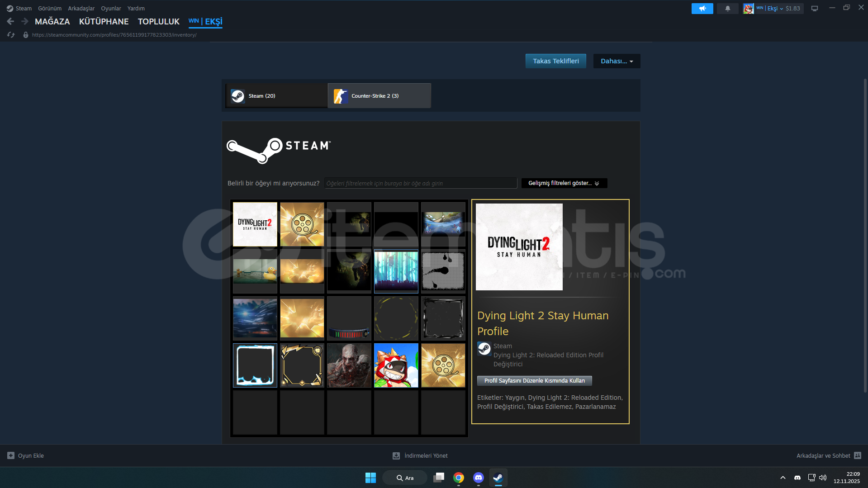Select the Dying Light 2 inventory item
Viewport: 868px width, 488px height.
[255, 224]
